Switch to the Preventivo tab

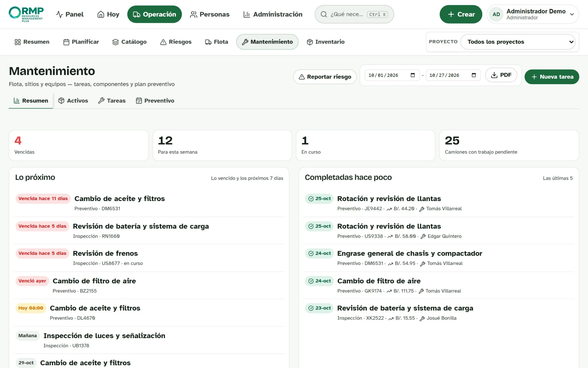click(x=155, y=101)
